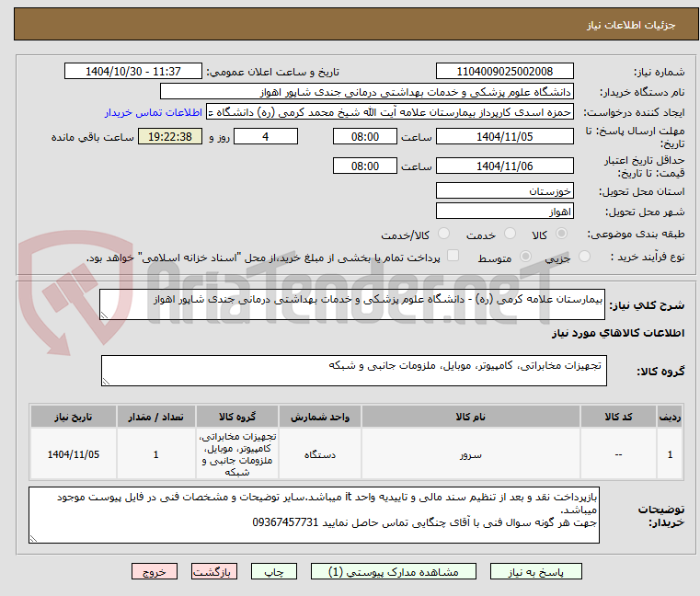The width and height of the screenshot is (700, 596).
Task: Click the request creator field حمزه اسدی
Action: click(390, 112)
